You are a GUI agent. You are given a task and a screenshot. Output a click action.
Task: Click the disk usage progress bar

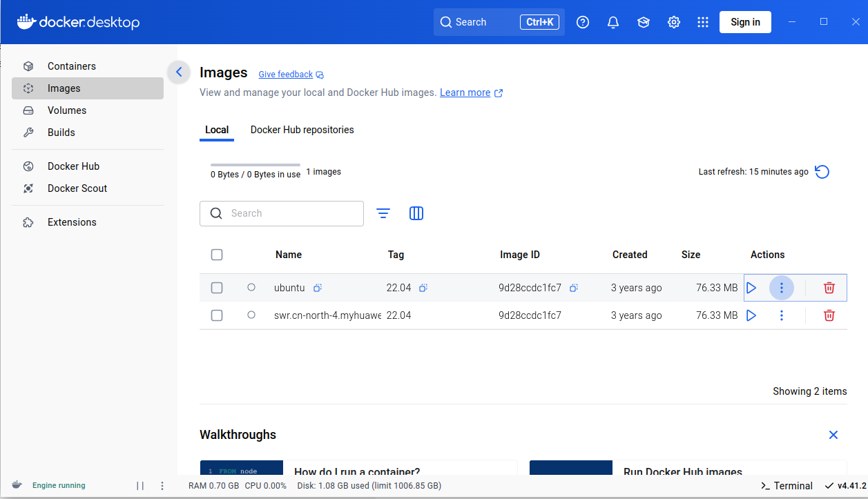pyautogui.click(x=255, y=165)
